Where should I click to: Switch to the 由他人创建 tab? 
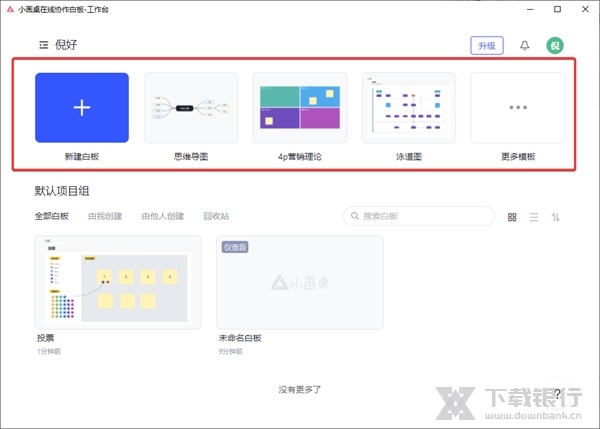pyautogui.click(x=163, y=216)
